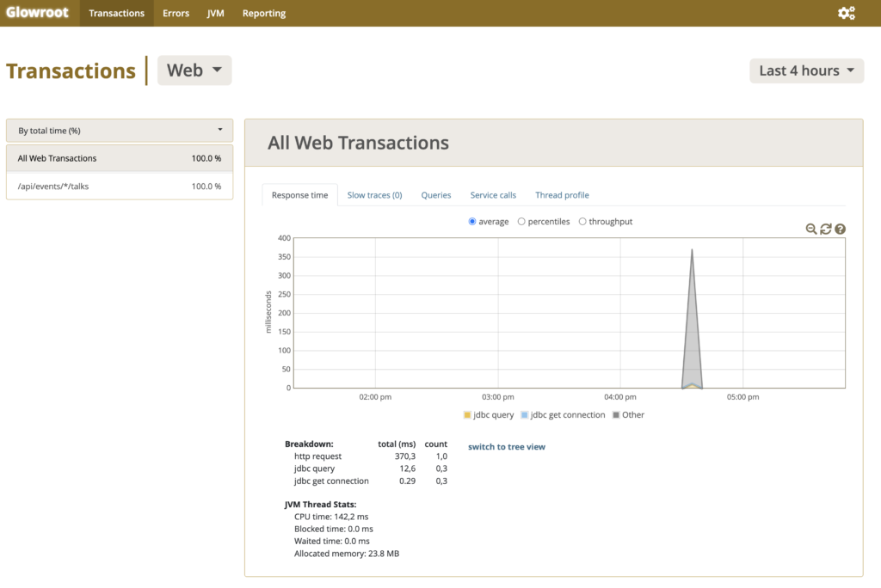
Task: Open the chart help question mark icon
Action: pyautogui.click(x=841, y=229)
